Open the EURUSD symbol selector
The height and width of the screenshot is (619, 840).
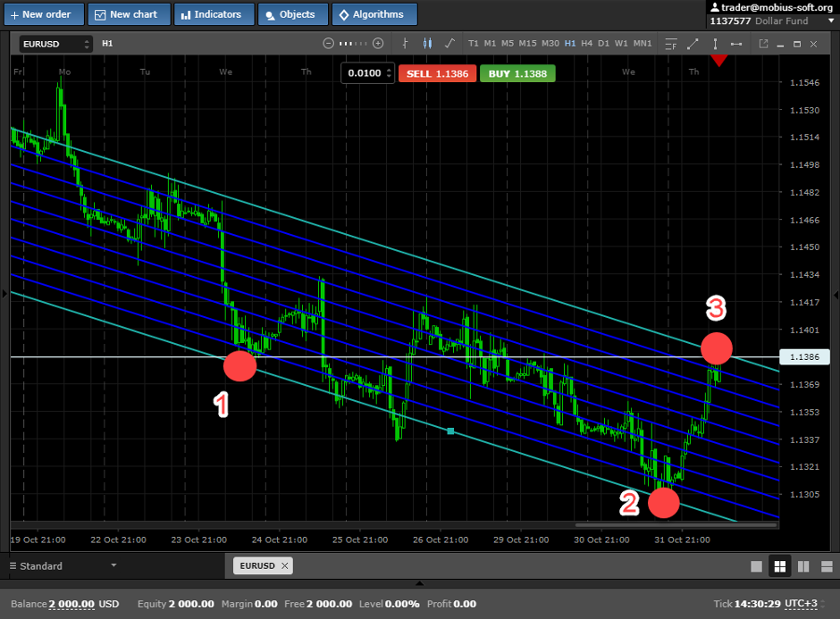point(55,44)
